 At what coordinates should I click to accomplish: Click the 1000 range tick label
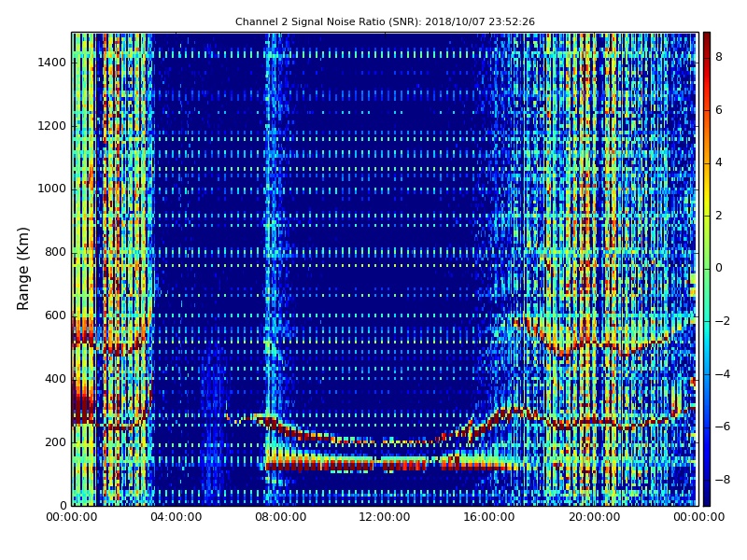click(52, 189)
